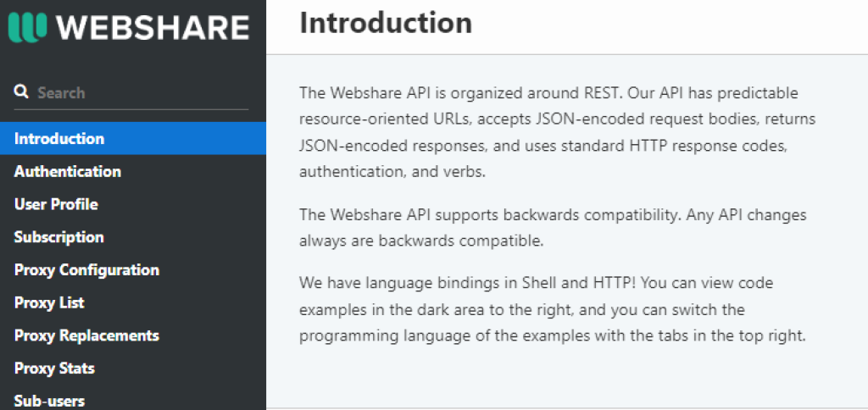Open the Authentication section

click(68, 172)
